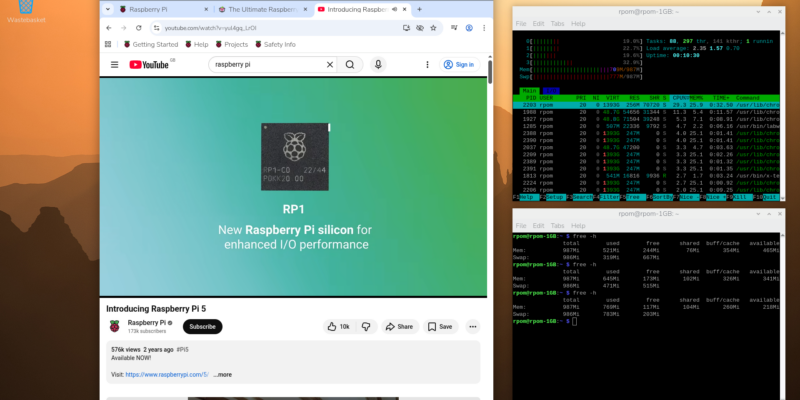This screenshot has width=800, height=400.
Task: Click the install app icon in address bar
Action: tap(406, 28)
